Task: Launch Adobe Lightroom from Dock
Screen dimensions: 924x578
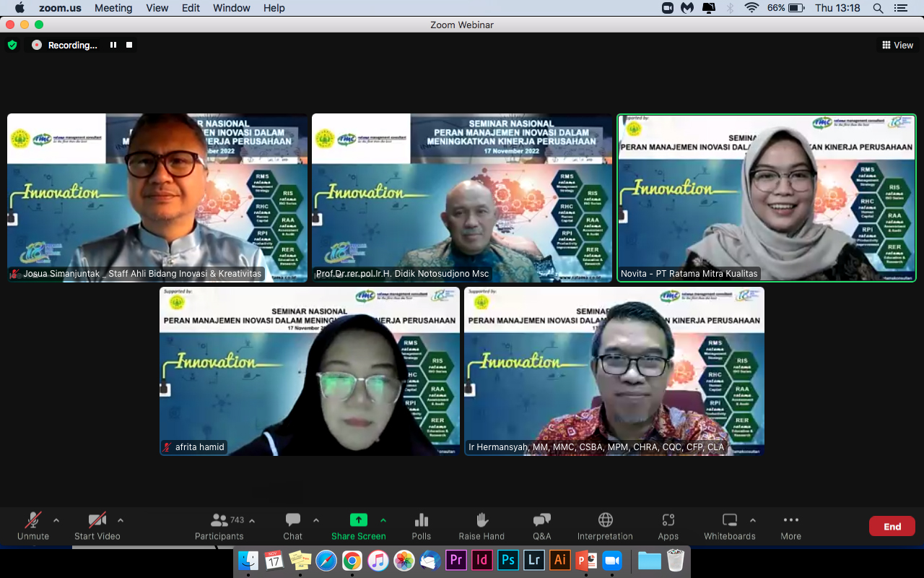Action: point(534,560)
